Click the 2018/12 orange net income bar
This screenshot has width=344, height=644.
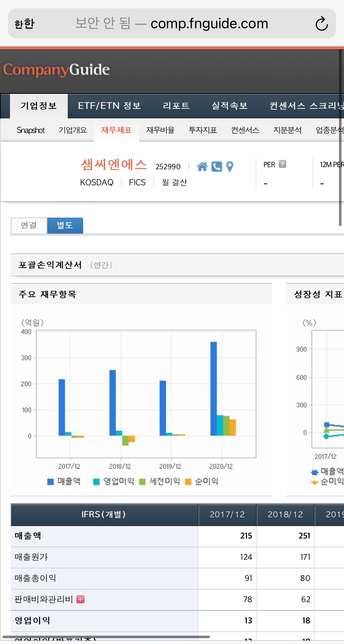point(132,439)
